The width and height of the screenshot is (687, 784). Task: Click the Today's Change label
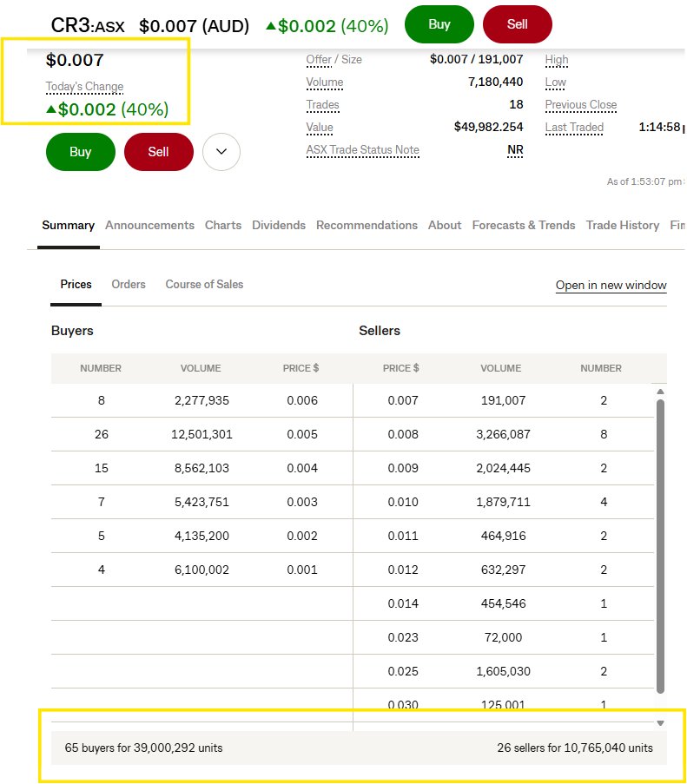click(x=84, y=87)
